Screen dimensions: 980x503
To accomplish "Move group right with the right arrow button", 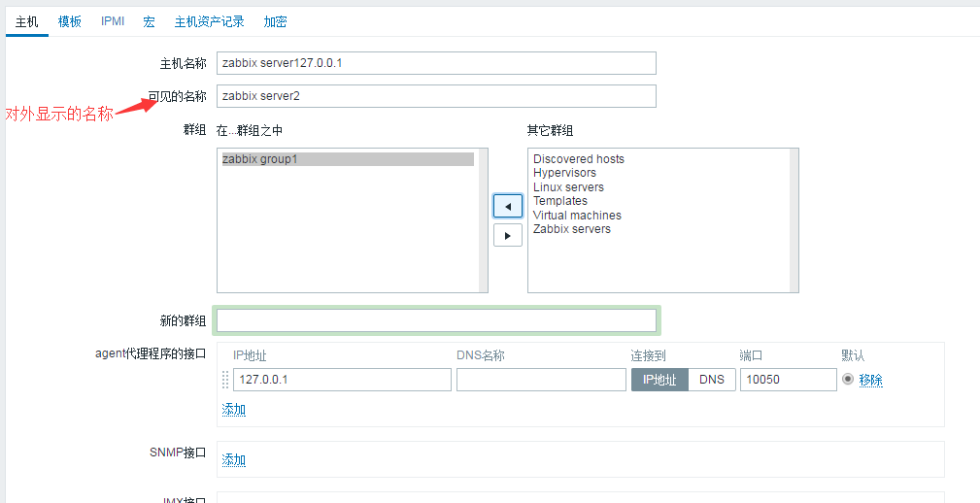I will coord(508,236).
